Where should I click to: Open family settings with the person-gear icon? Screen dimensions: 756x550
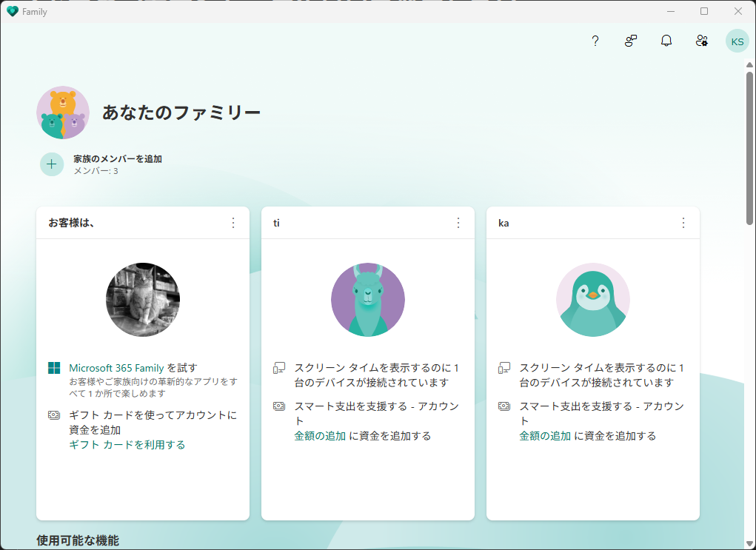(x=701, y=41)
